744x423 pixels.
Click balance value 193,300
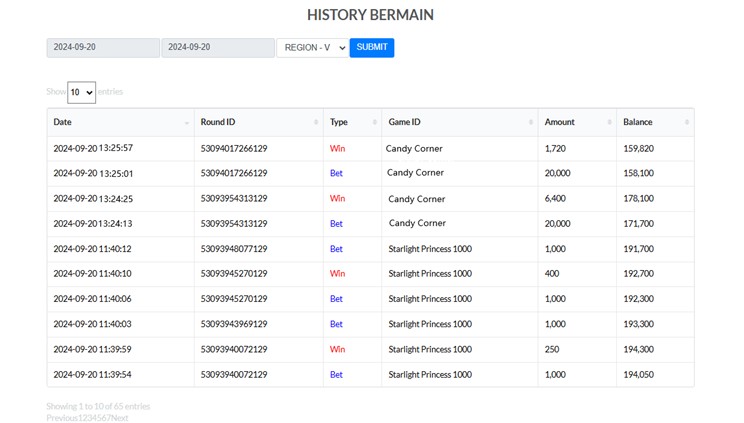pos(639,324)
